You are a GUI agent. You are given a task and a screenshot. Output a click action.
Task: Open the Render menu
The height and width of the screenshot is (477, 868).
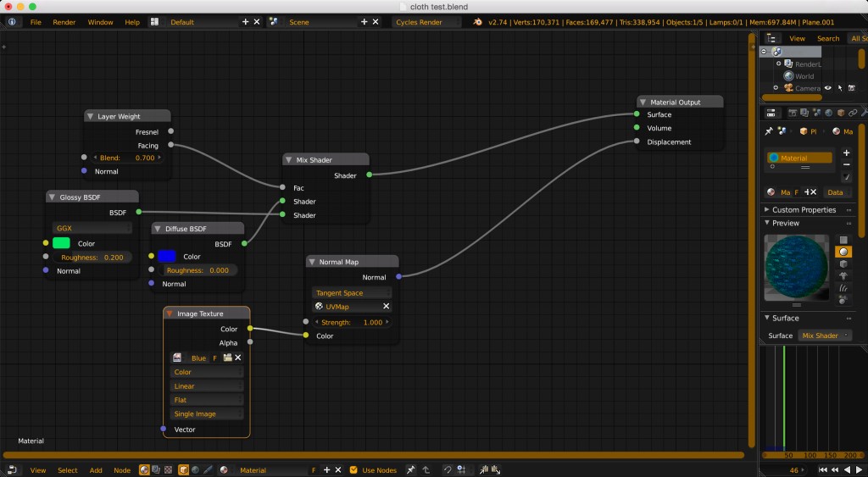[64, 22]
